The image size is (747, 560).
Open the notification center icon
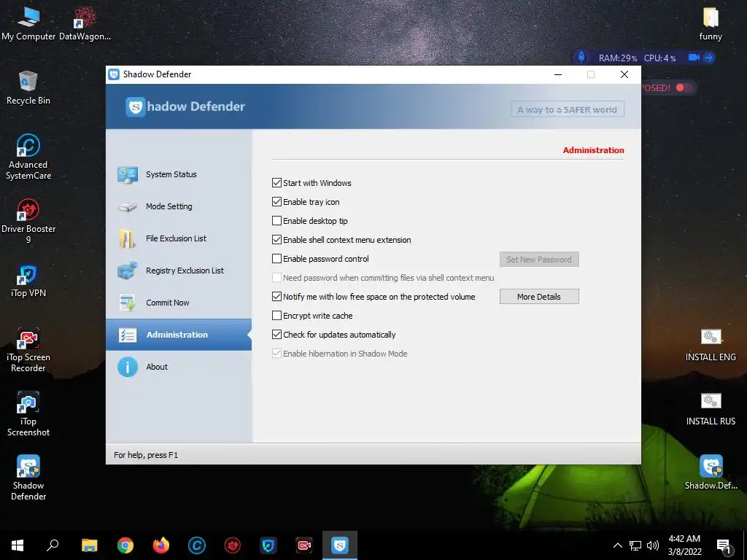coord(724,545)
